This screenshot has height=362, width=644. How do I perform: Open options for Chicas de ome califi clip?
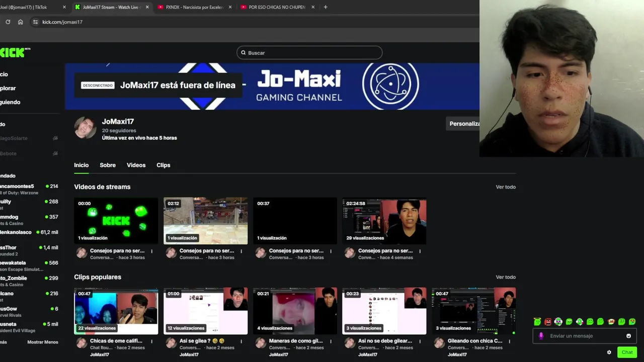(x=152, y=341)
